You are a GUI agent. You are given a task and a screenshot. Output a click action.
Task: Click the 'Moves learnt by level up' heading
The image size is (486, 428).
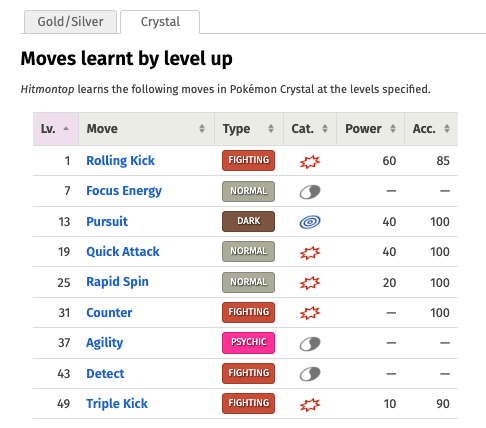pyautogui.click(x=127, y=59)
